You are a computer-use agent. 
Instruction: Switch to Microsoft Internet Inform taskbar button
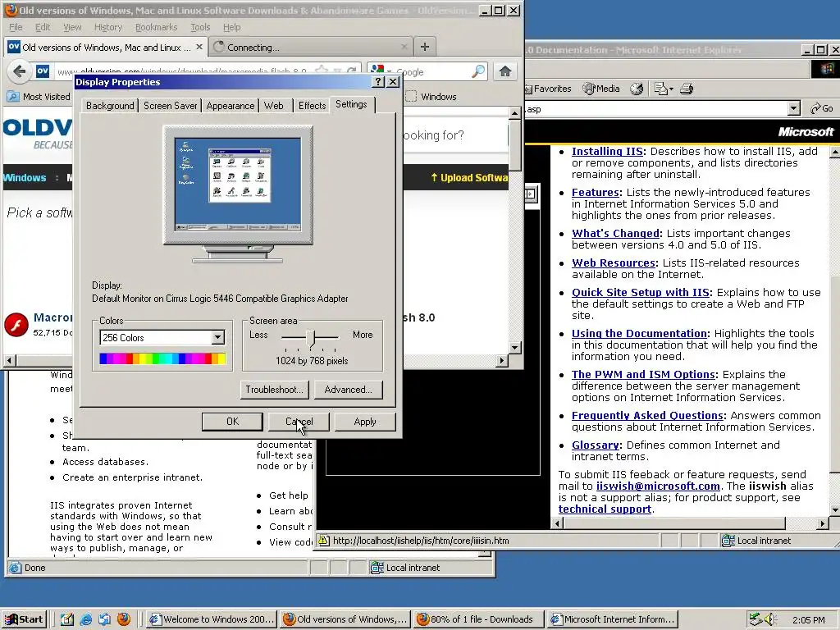(614, 620)
